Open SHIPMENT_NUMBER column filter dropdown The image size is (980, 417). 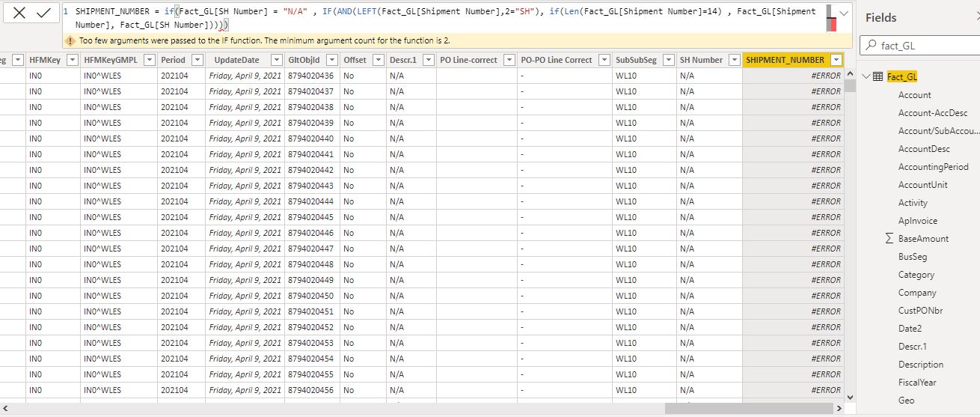836,60
